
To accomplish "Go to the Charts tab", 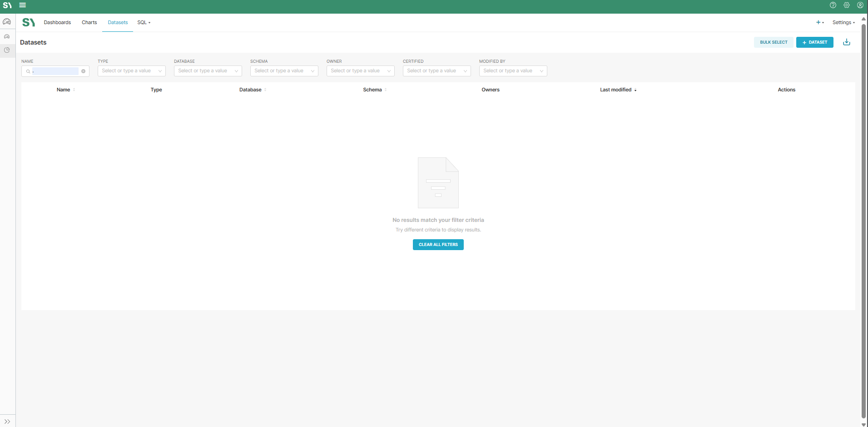I will click(89, 22).
